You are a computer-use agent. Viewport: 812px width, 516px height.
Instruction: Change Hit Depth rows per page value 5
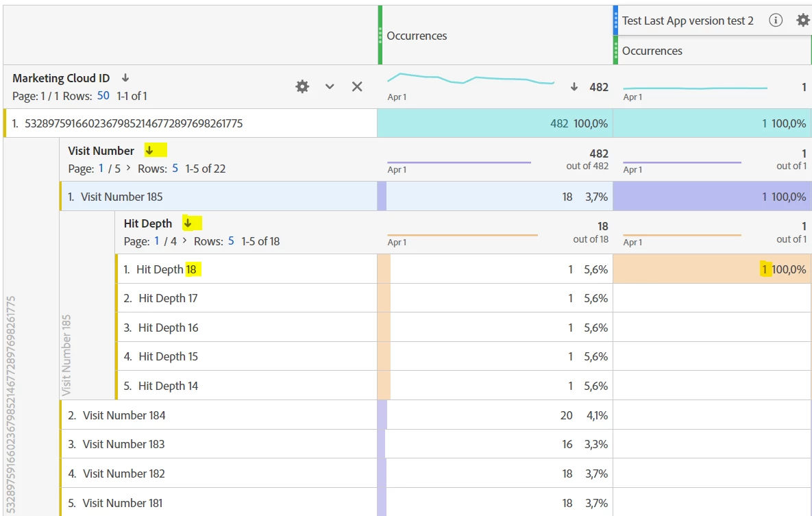[231, 241]
